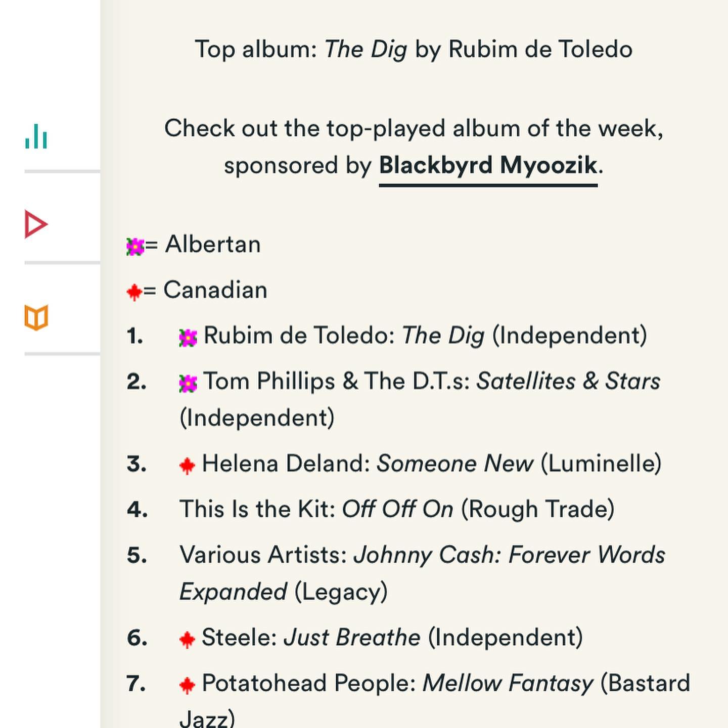The height and width of the screenshot is (728, 728).
Task: Click the red play triangle sidebar icon
Action: (x=36, y=224)
